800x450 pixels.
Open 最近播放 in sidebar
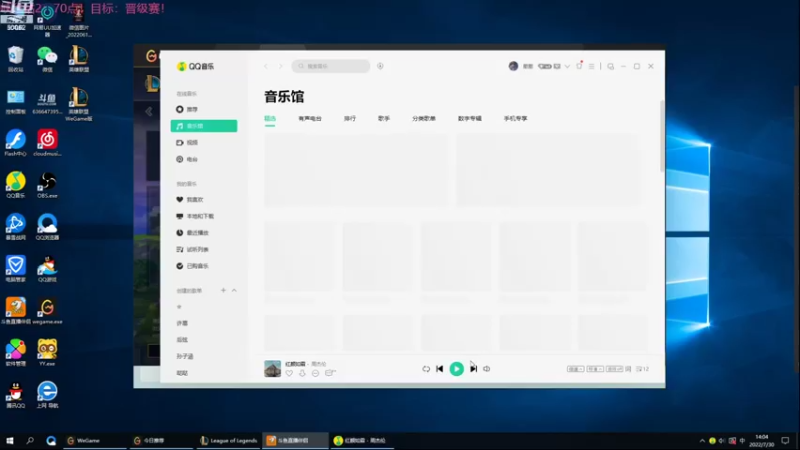point(192,233)
